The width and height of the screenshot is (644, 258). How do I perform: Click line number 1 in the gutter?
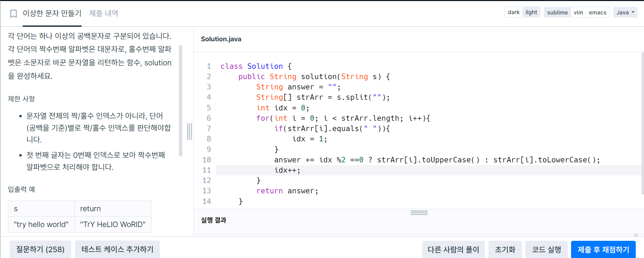208,66
